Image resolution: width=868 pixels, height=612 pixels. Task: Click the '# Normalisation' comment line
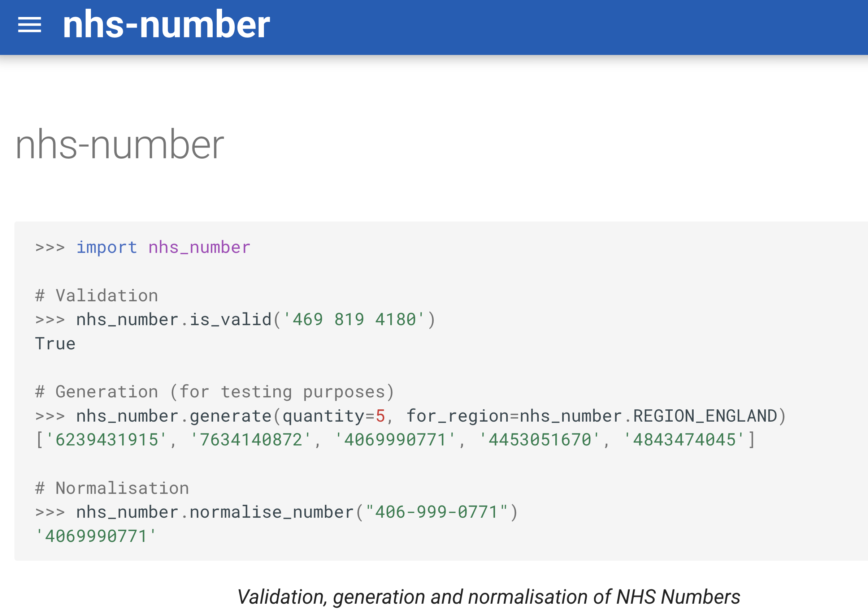[x=112, y=488]
